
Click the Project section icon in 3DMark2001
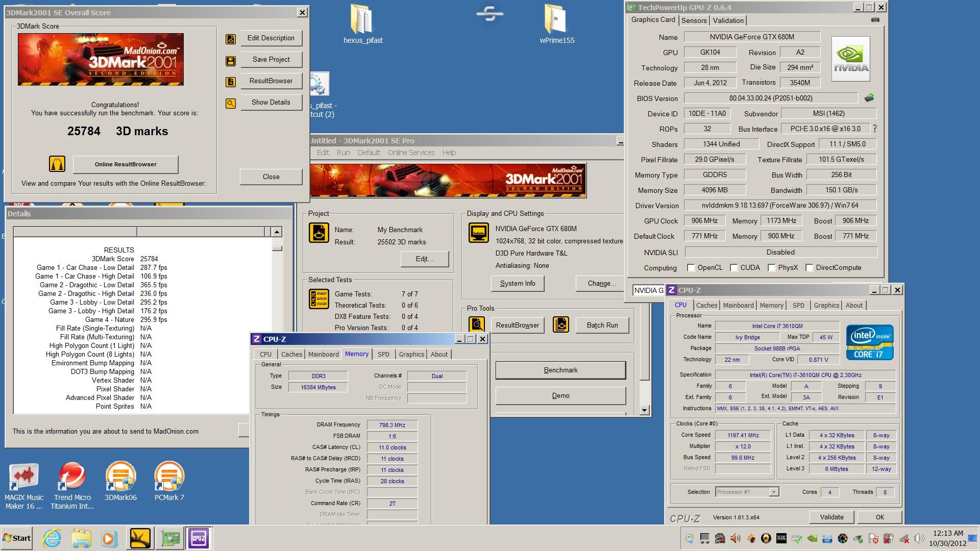(x=319, y=233)
